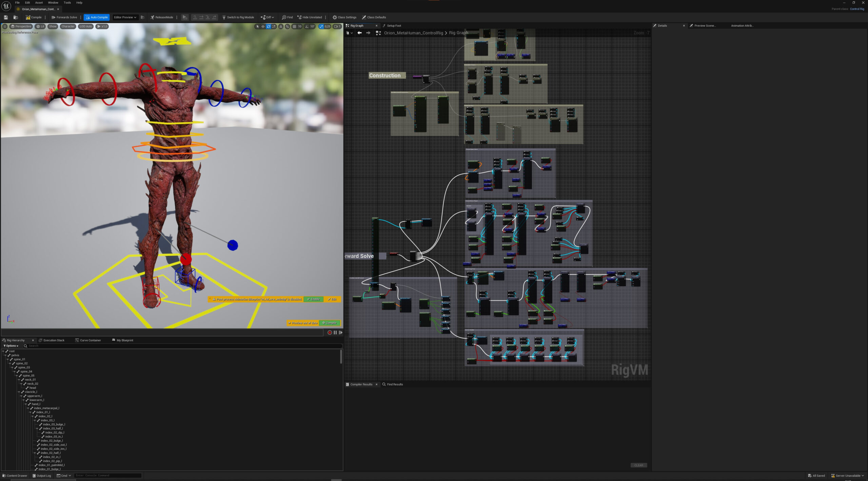
Task: Select the viewport Select mode arrow icon
Action: pyautogui.click(x=258, y=26)
